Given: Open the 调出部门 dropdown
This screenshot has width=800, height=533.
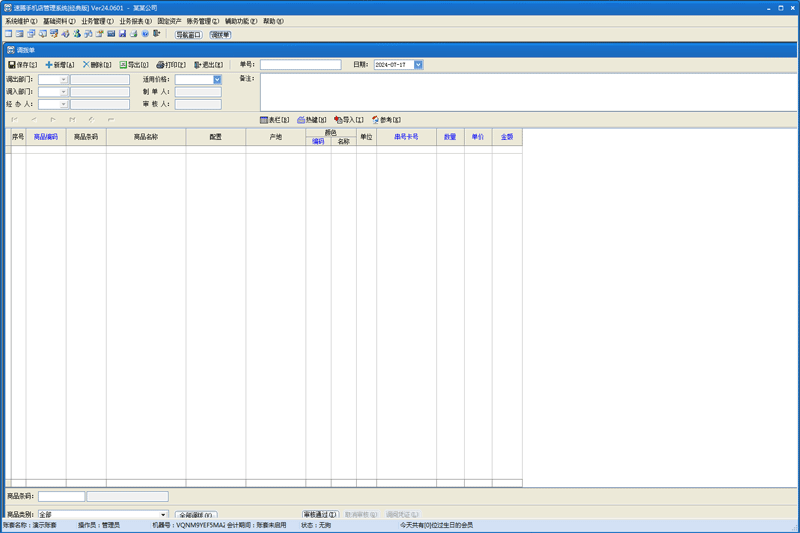Looking at the screenshot, I should [x=63, y=80].
